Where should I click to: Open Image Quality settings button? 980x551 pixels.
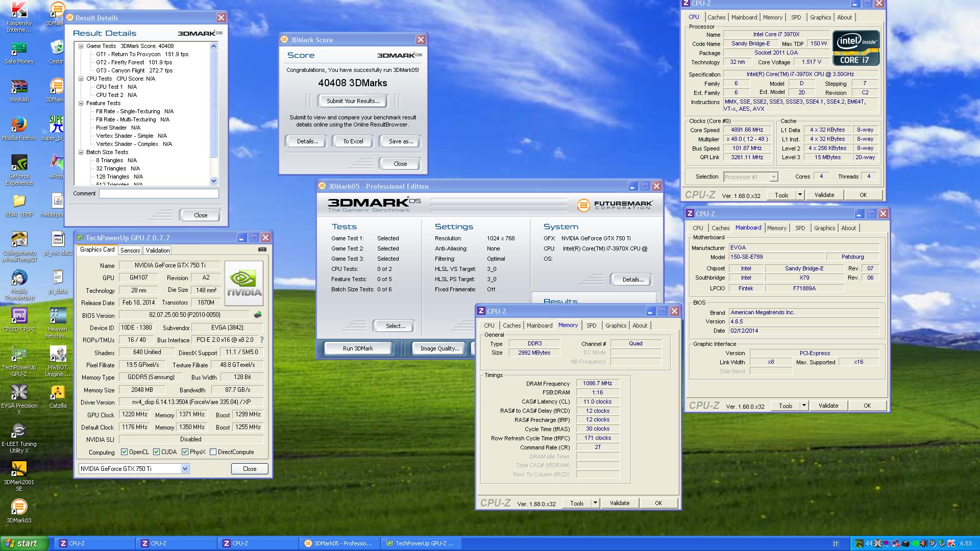439,348
